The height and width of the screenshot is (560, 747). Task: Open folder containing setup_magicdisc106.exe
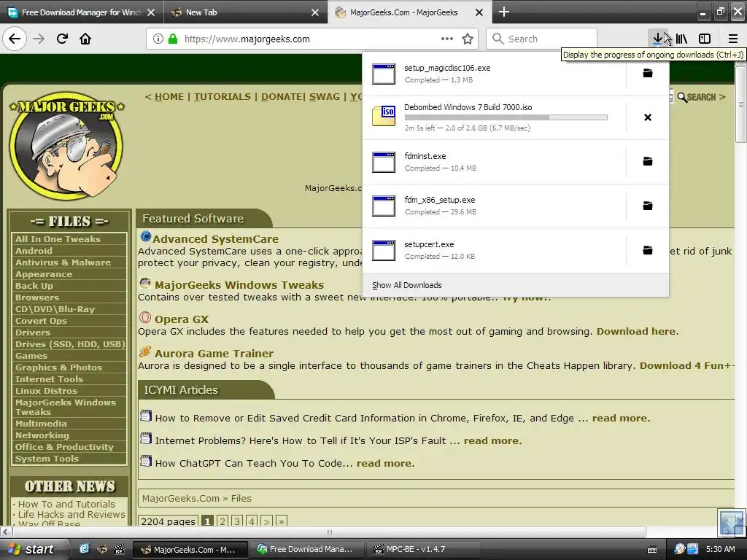[x=648, y=74]
